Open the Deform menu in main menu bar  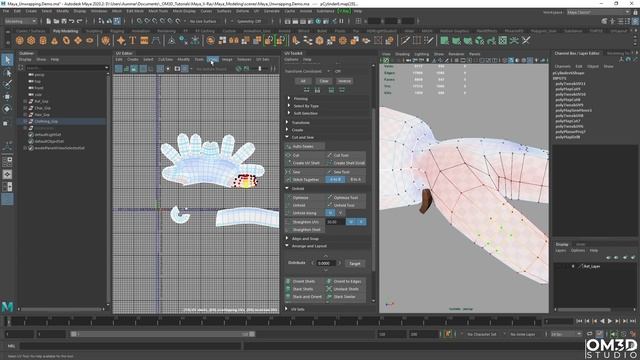click(x=242, y=11)
